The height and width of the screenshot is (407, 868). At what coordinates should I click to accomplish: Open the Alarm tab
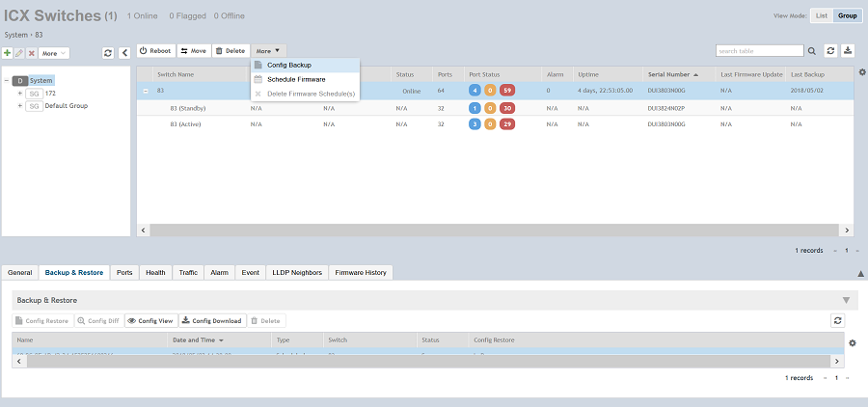(x=219, y=272)
